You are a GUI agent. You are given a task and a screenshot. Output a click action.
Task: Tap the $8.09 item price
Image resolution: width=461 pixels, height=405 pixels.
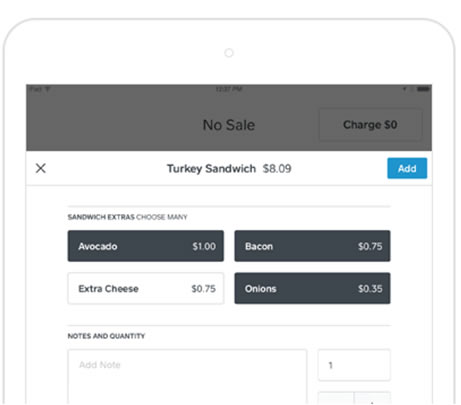tap(277, 169)
